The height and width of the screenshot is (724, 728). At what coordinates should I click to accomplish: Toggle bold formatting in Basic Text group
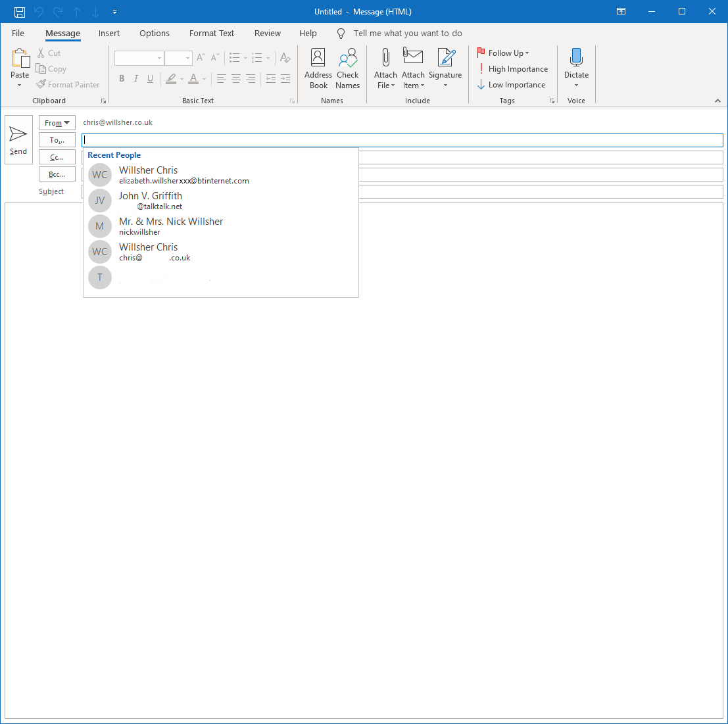pos(122,78)
